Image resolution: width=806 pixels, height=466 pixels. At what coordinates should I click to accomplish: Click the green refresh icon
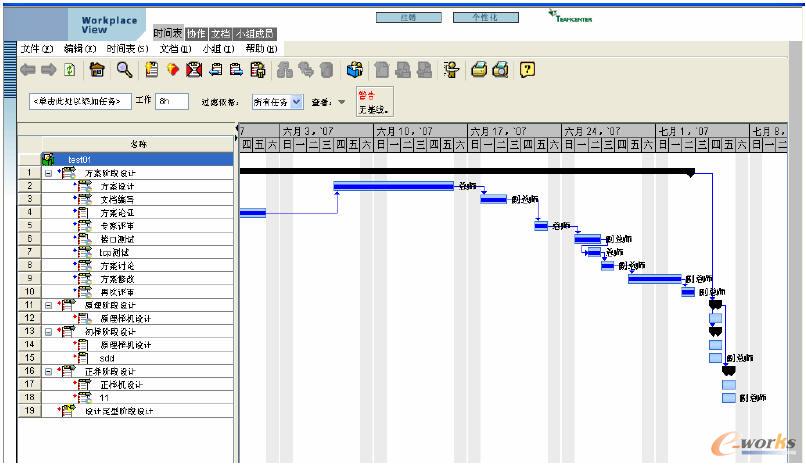(69, 70)
